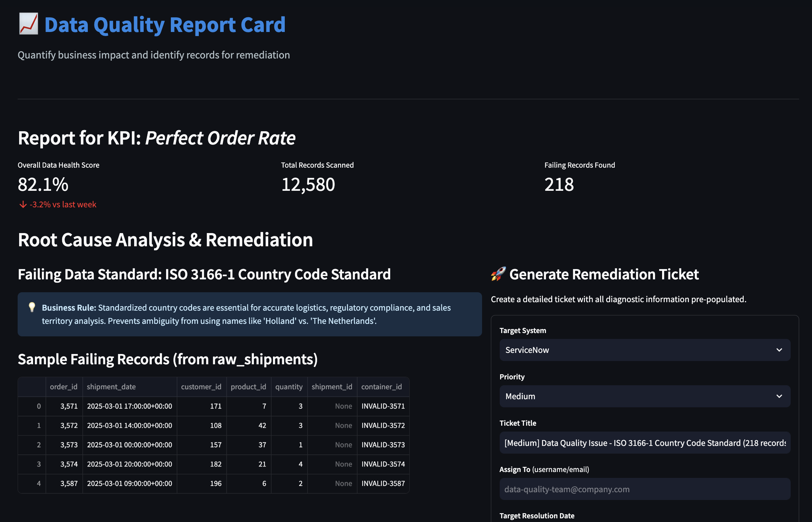This screenshot has width=812, height=522.
Task: Select the Overall Data Health Score value 82.1%
Action: coord(43,185)
